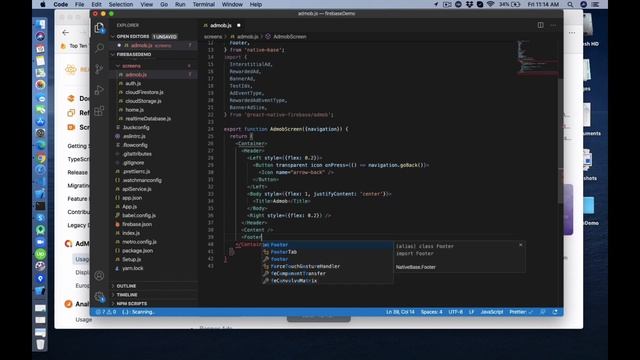
Task: Click the browser back arrow behind VS Code
Action: point(65,32)
